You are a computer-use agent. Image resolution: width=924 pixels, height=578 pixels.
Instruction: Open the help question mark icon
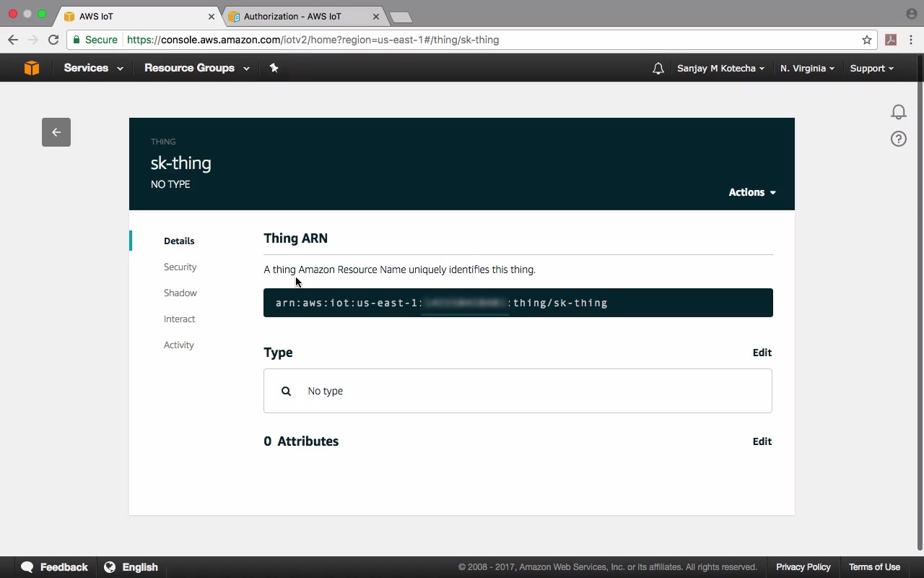(898, 139)
